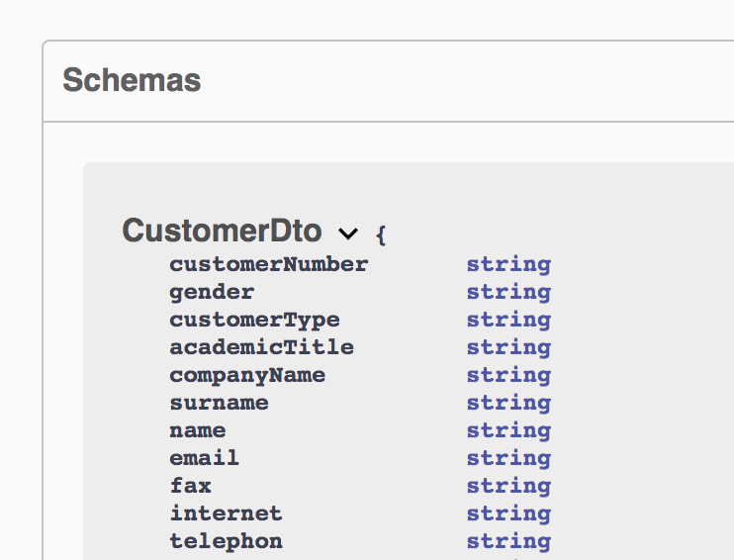Click string type beside customerNumber

508,265
